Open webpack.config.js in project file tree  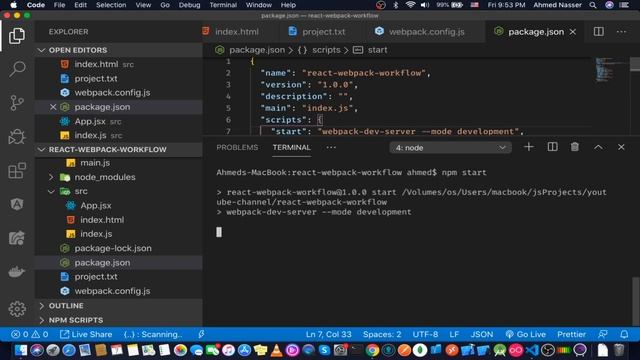[x=112, y=291]
